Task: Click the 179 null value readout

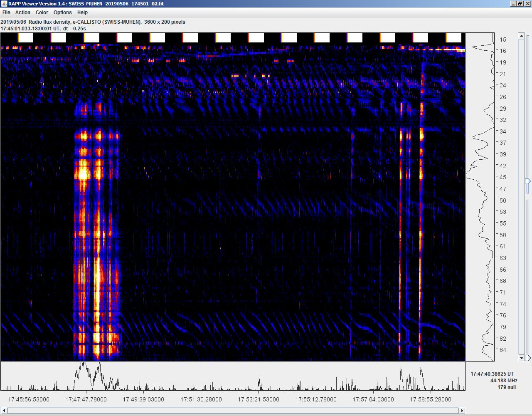Action: 507,387
